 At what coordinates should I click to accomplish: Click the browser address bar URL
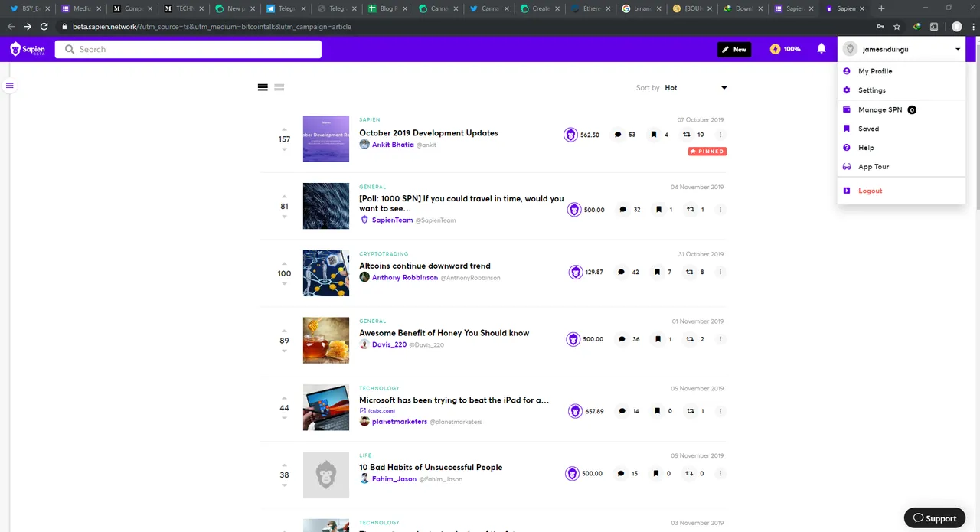[212, 26]
